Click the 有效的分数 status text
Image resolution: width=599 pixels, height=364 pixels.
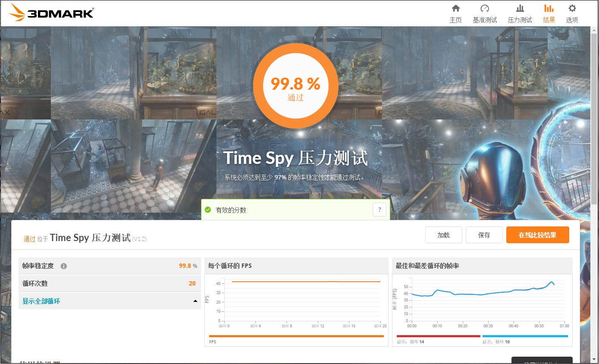click(231, 210)
